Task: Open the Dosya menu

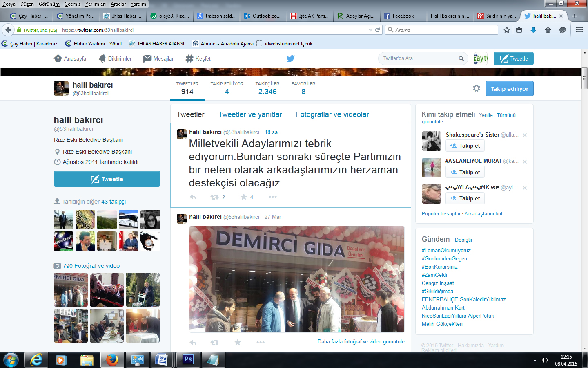Action: coord(9,4)
